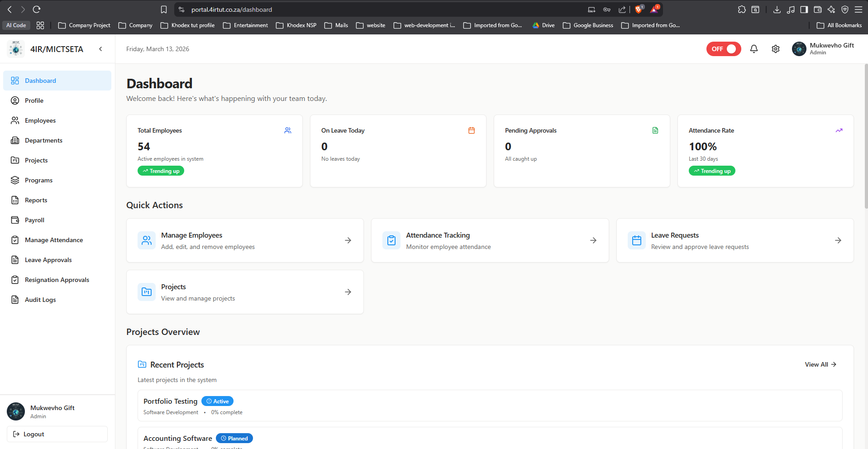Click the browser reload icon
The height and width of the screenshot is (449, 868).
pos(37,10)
